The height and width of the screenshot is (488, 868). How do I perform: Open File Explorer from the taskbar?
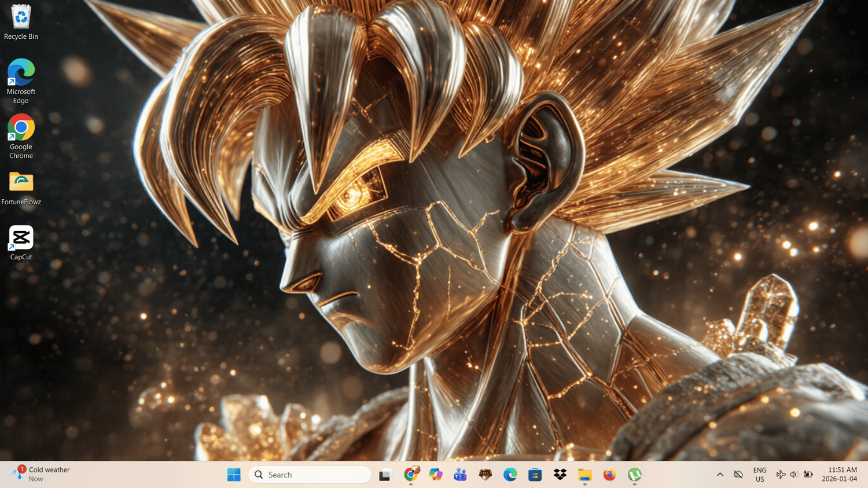click(585, 475)
